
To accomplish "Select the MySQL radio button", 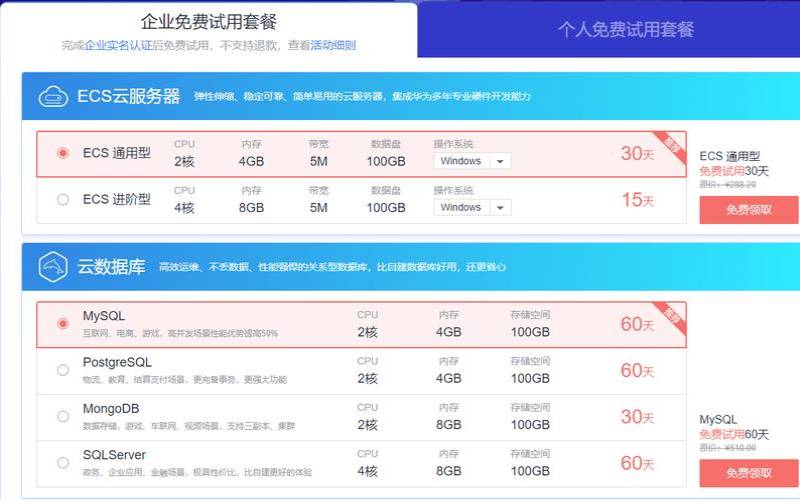I will [63, 323].
